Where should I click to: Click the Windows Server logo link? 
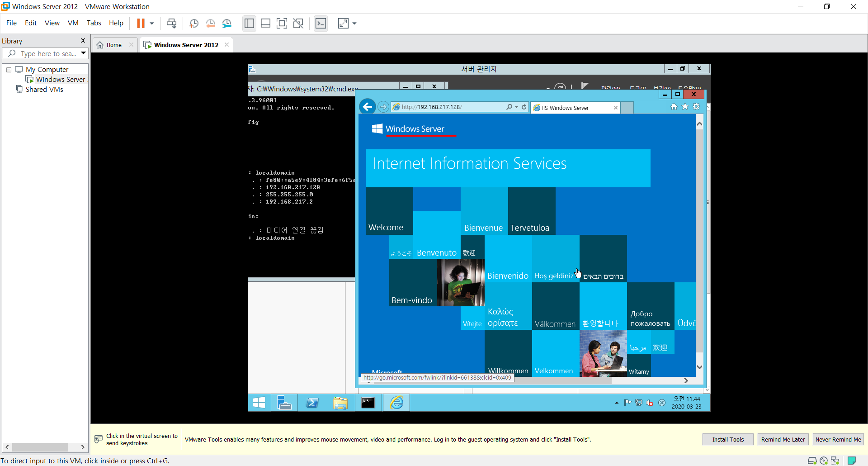tap(408, 129)
